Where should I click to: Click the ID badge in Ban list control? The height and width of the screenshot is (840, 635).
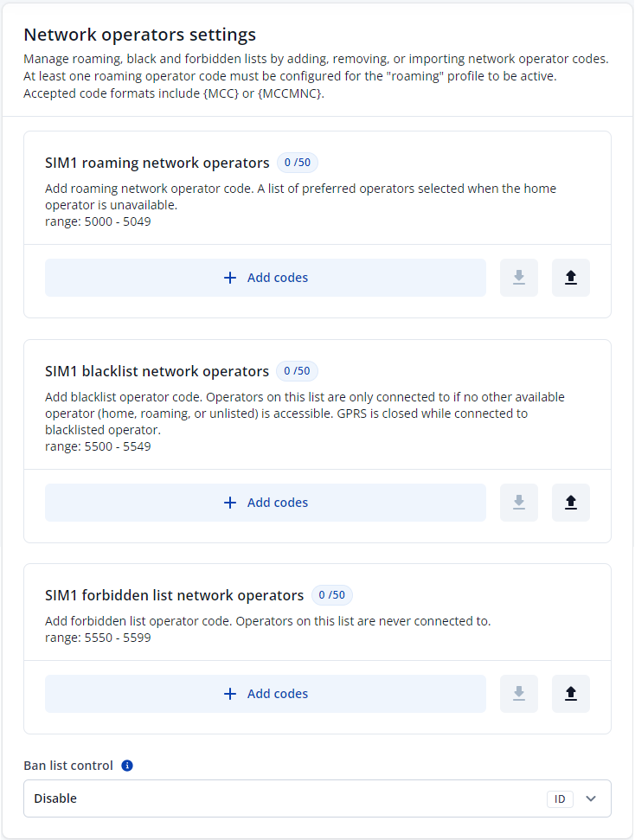(560, 799)
